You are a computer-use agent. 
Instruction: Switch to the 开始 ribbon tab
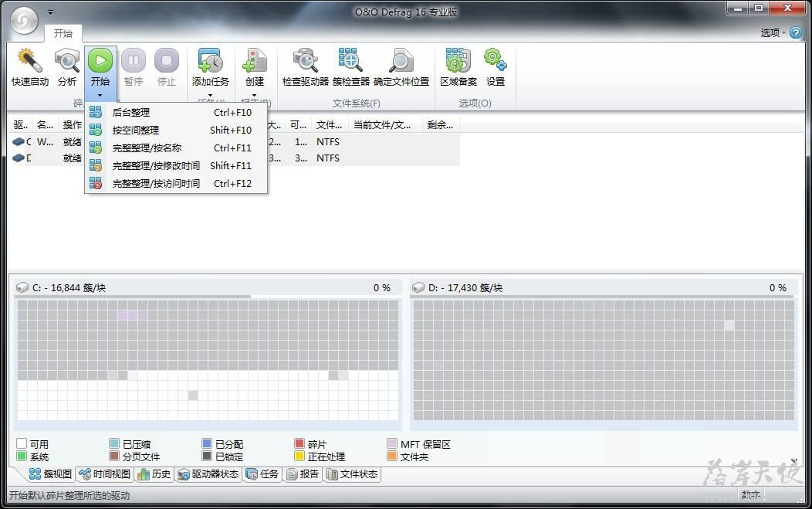(63, 33)
